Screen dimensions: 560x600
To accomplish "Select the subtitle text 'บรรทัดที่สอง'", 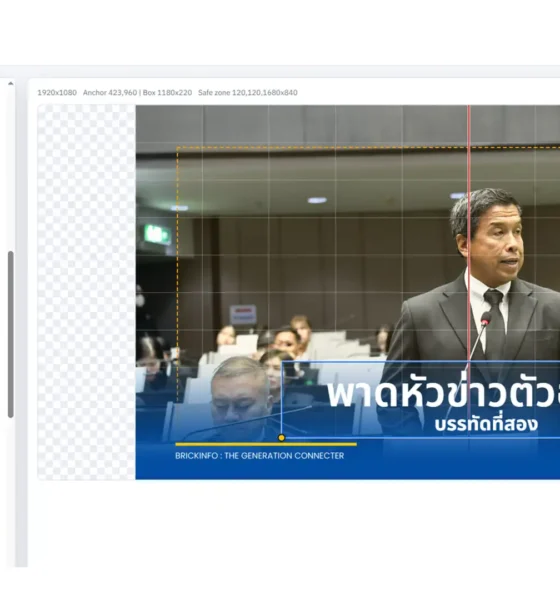I will pyautogui.click(x=486, y=424).
